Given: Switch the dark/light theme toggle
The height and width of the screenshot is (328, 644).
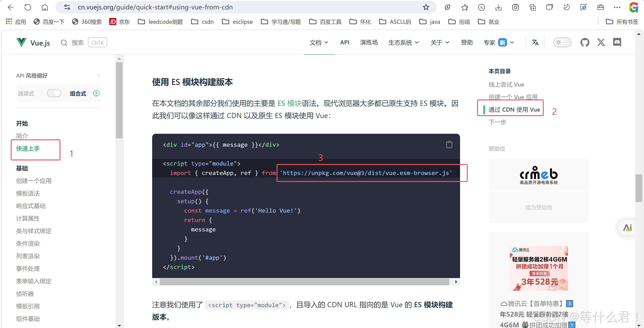Looking at the screenshot, I should coord(562,43).
